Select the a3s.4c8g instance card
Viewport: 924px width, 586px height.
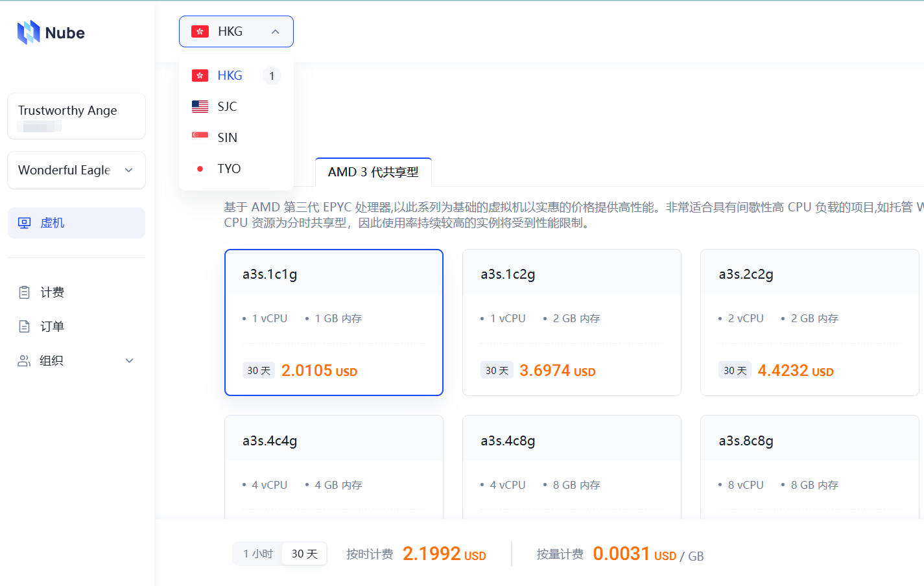pyautogui.click(x=572, y=467)
